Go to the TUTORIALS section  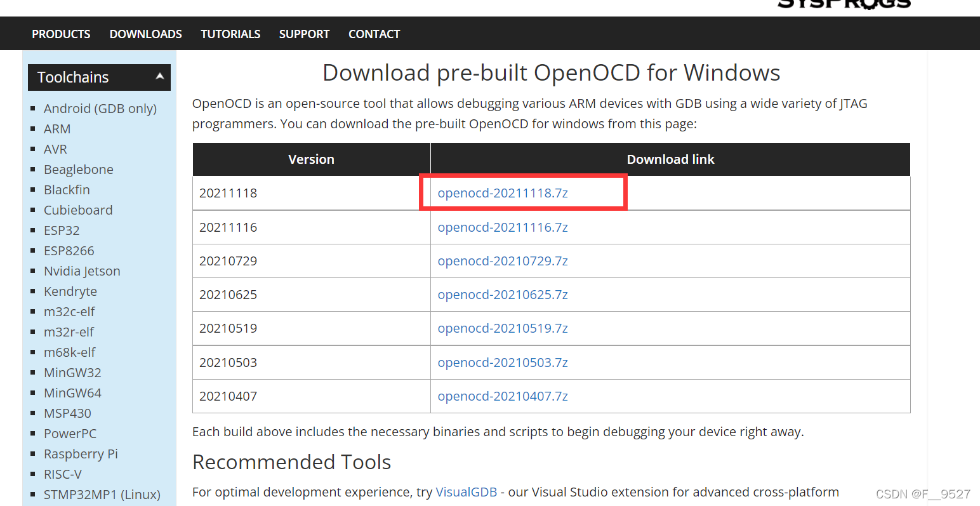coord(230,34)
